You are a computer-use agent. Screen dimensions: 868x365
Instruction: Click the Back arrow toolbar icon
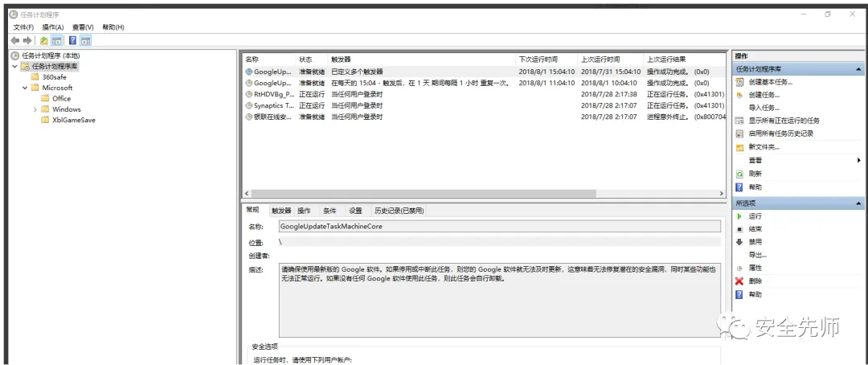(x=15, y=40)
